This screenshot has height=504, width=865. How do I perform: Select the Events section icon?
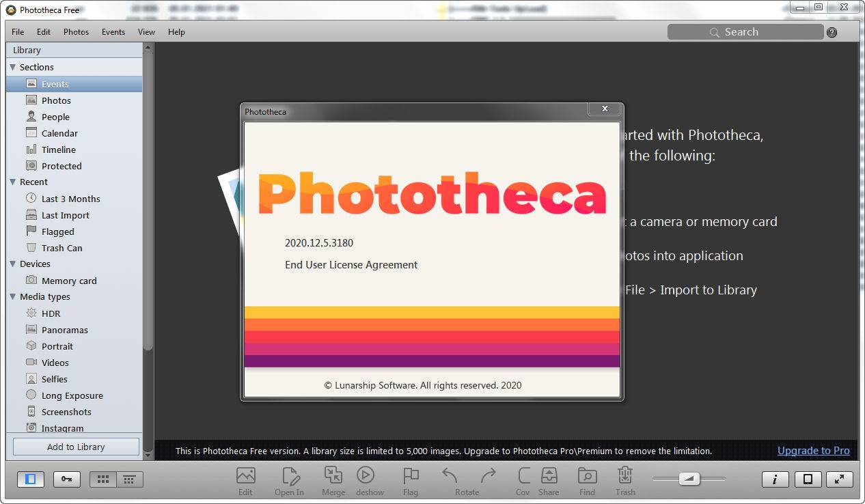[x=31, y=83]
